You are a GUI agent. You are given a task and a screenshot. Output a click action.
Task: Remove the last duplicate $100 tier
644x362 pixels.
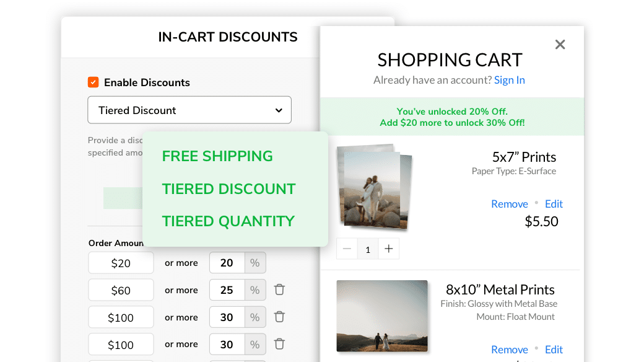tap(279, 344)
